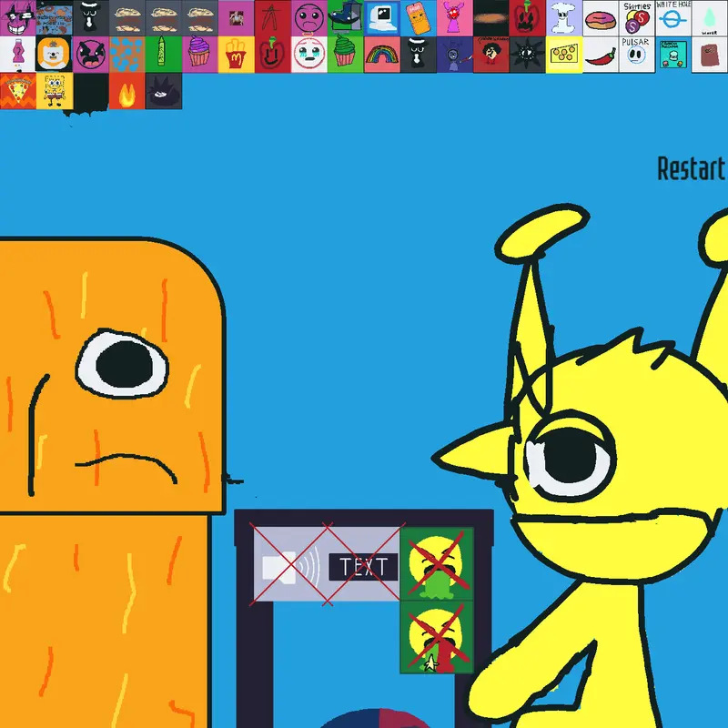728x728 pixels.
Task: Select the SpongeBob tile
Action: [55, 90]
